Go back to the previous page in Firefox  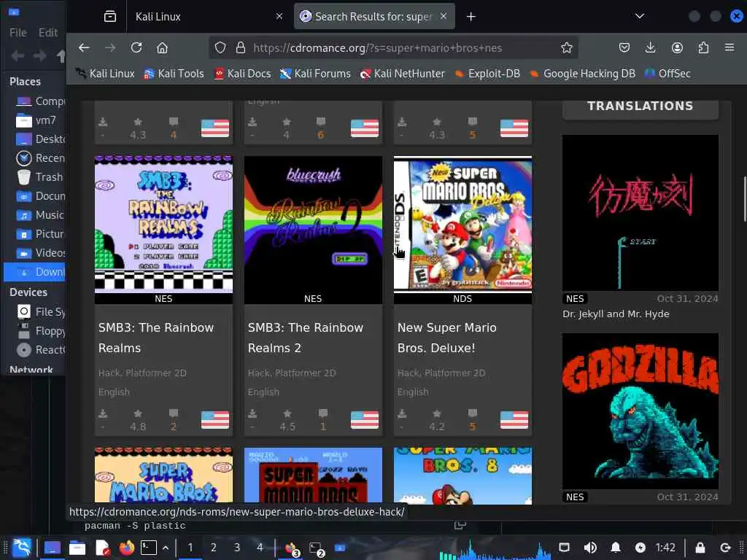point(85,47)
